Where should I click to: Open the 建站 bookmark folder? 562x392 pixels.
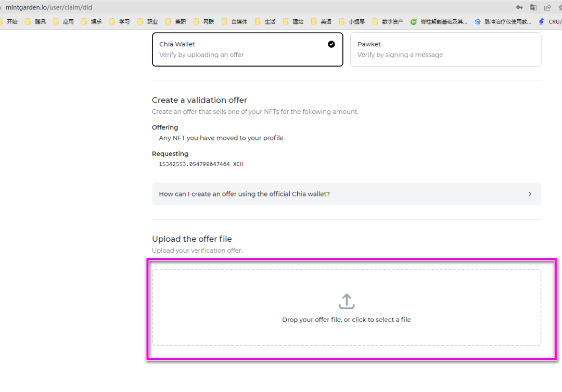[x=293, y=21]
